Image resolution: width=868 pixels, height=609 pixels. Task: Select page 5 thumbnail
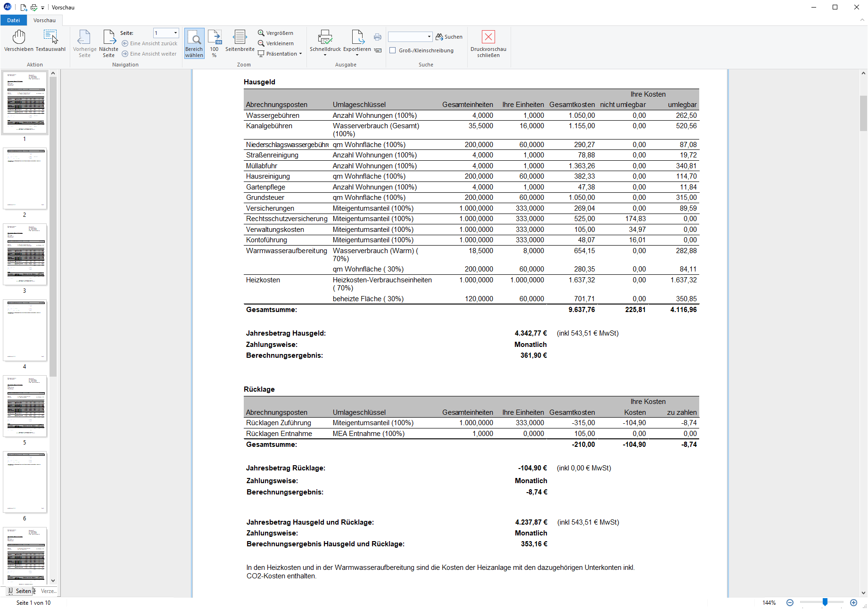point(25,406)
